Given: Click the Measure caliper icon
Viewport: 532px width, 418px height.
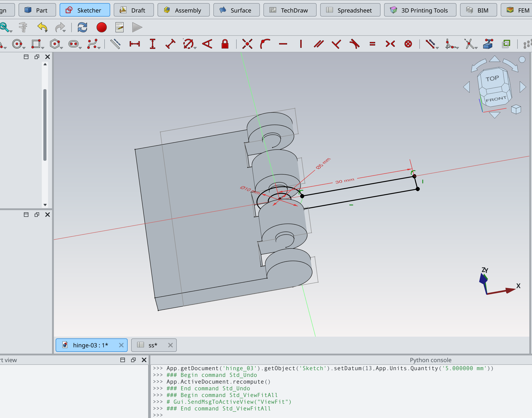Looking at the screenshot, I should 23,27.
